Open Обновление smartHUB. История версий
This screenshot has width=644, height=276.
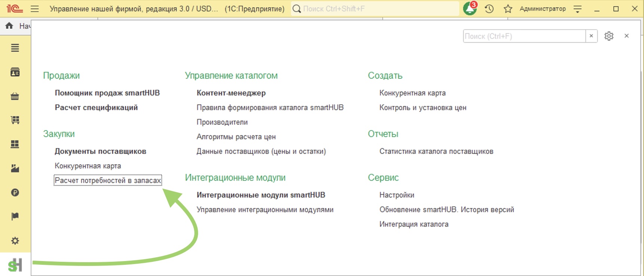coord(447,209)
